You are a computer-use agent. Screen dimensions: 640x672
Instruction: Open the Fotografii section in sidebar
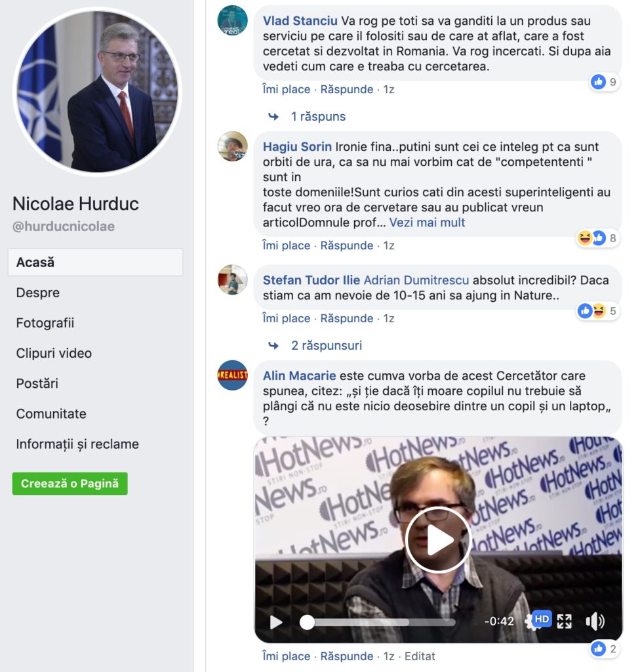point(45,323)
